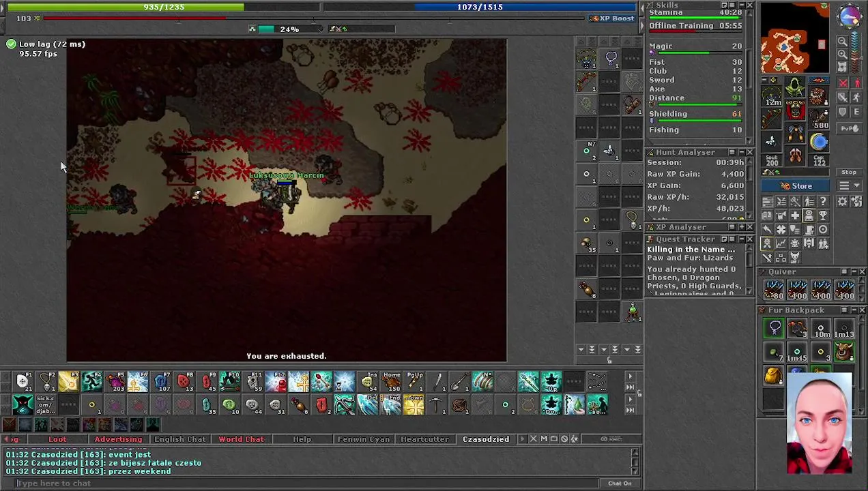Open the trophy icon in sidebar button grid
The image size is (868, 491).
823,215
